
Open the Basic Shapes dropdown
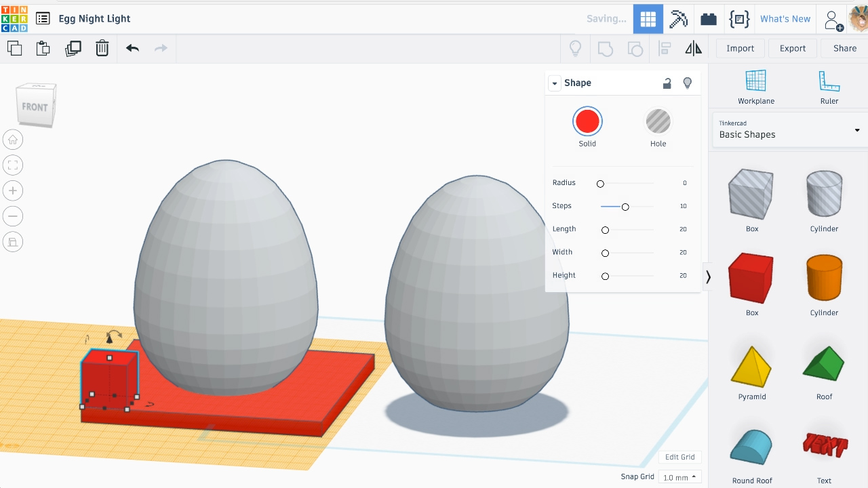787,130
